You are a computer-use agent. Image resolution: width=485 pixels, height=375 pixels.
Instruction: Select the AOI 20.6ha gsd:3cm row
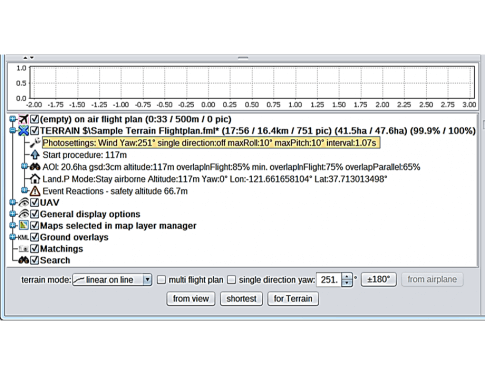coord(231,167)
